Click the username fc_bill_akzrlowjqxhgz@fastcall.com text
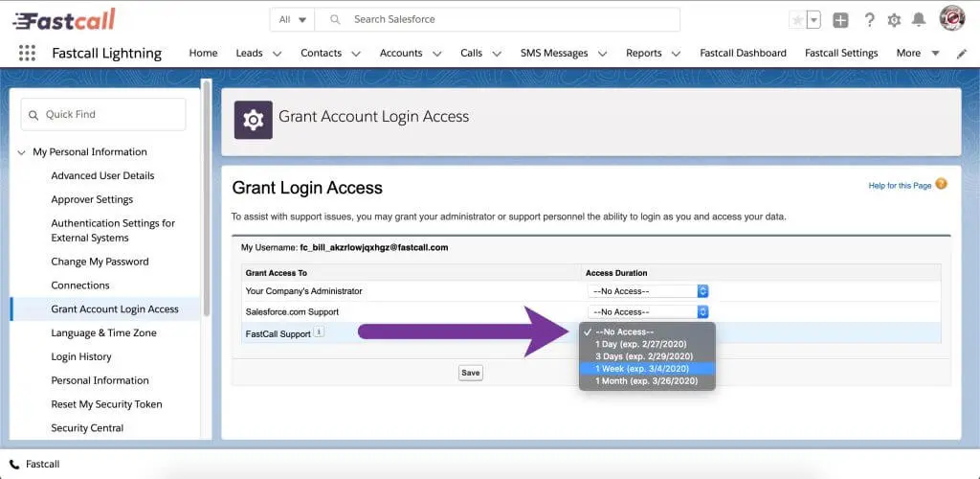980x479 pixels. pos(374,247)
